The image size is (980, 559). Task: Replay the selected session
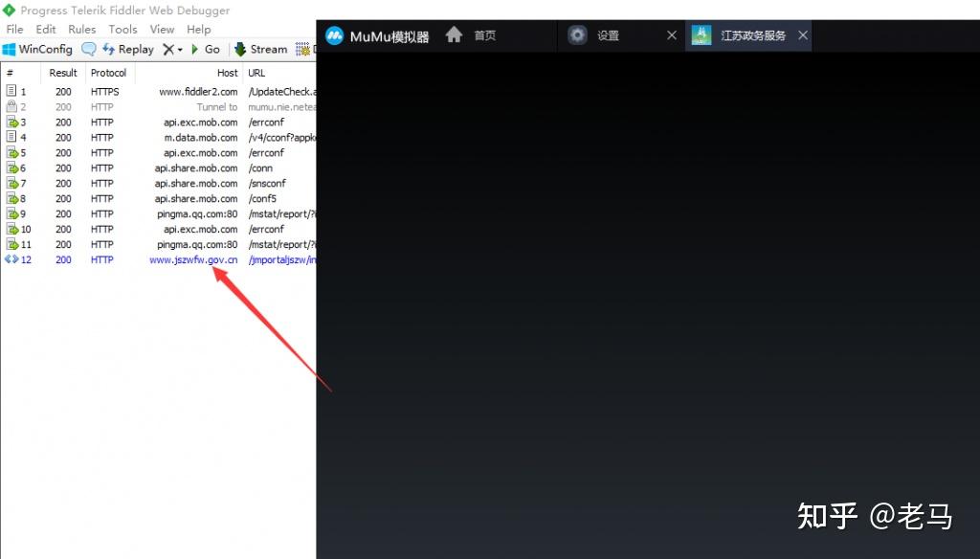[128, 49]
